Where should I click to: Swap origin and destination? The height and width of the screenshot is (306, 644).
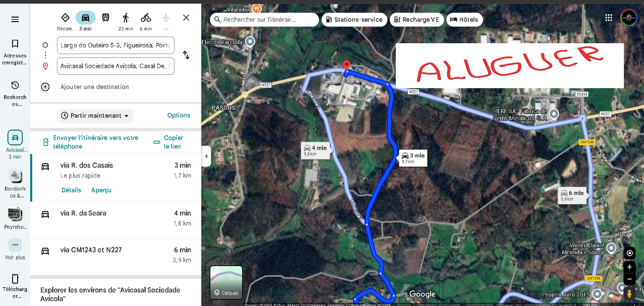coord(186,55)
